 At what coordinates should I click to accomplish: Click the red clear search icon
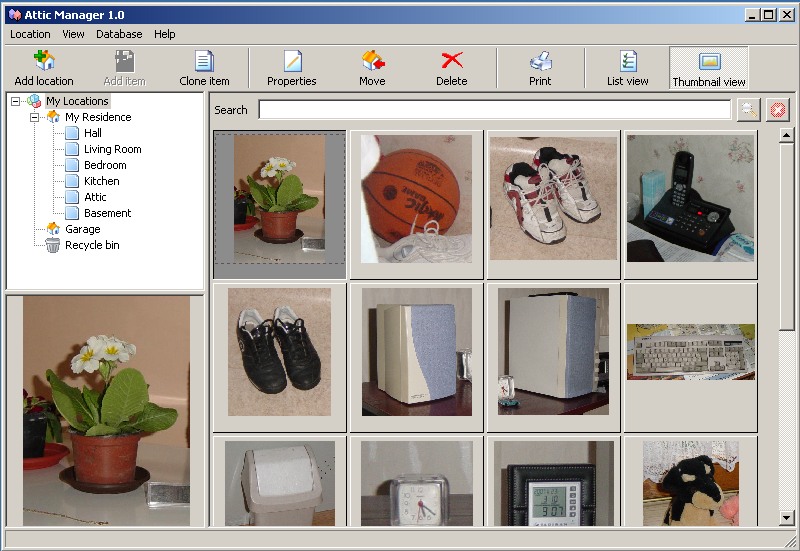tap(778, 110)
